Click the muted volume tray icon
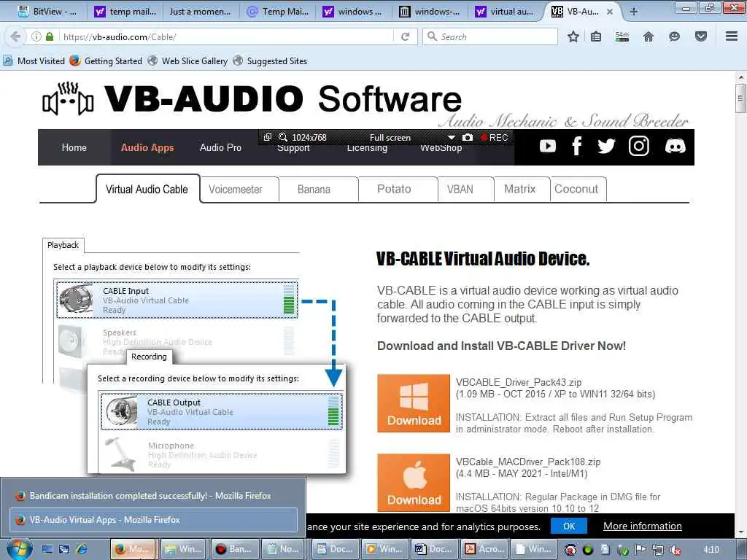Image resolution: width=747 pixels, height=560 pixels. [x=675, y=550]
